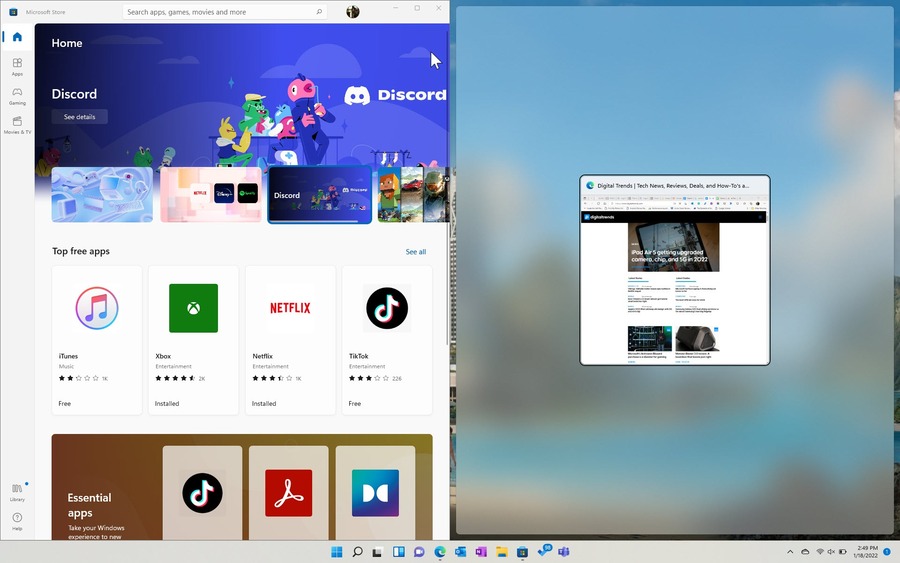Open Outlook from the taskbar
The height and width of the screenshot is (563, 900).
click(x=460, y=552)
